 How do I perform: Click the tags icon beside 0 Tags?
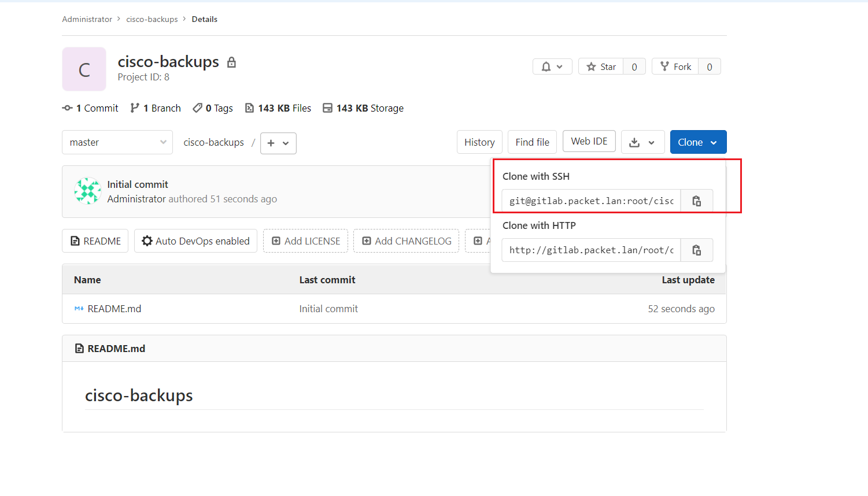(199, 108)
